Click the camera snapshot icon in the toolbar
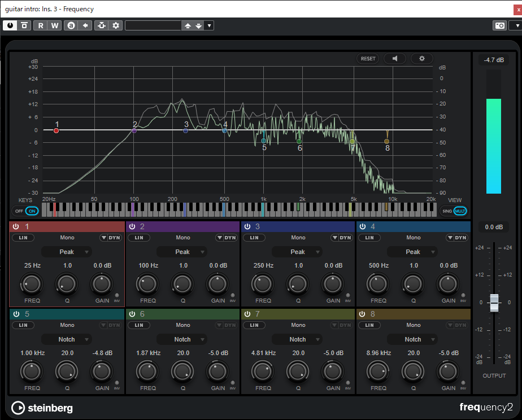The width and height of the screenshot is (522, 420). click(500, 25)
